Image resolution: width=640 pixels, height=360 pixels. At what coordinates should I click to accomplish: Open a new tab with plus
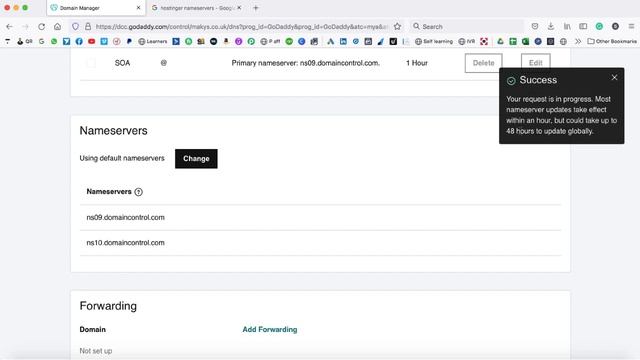[x=256, y=8]
